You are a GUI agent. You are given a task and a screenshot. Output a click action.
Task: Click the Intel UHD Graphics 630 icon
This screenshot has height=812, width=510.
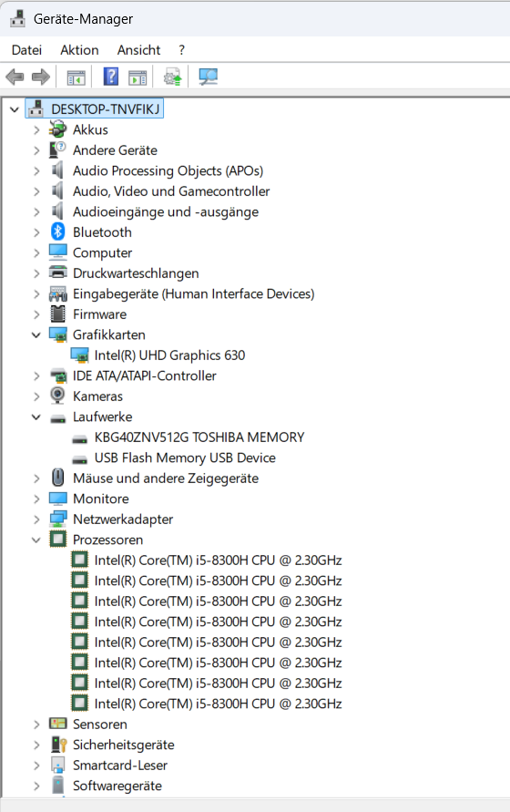pos(80,355)
